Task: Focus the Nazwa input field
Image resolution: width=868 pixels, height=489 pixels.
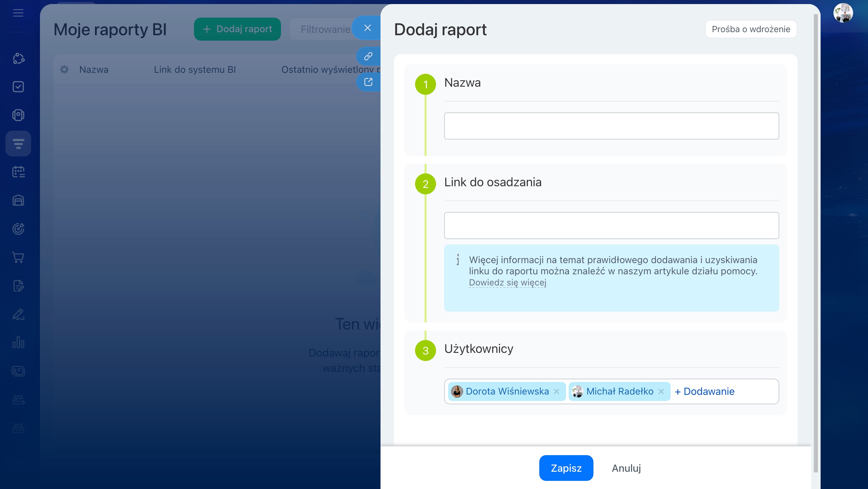Action: pyautogui.click(x=611, y=126)
